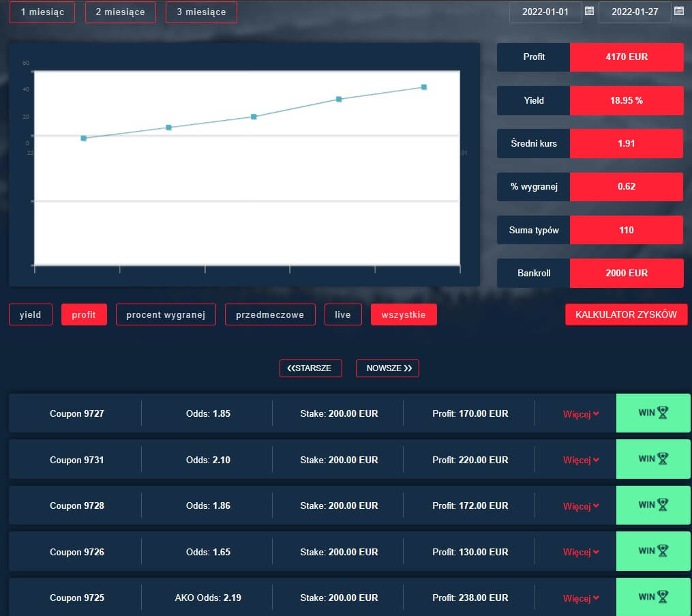Viewport: 692px width, 616px height.
Task: Go to newer coupons with Nowsze
Action: (387, 368)
